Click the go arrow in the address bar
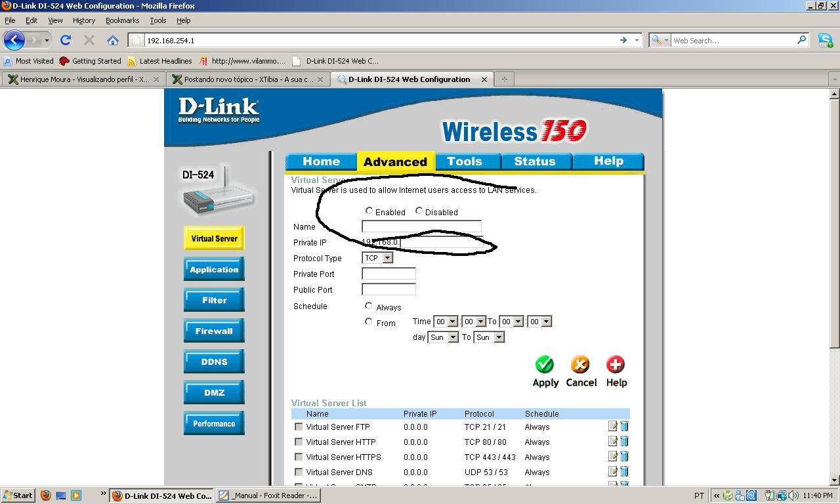The image size is (840, 504). click(x=623, y=40)
